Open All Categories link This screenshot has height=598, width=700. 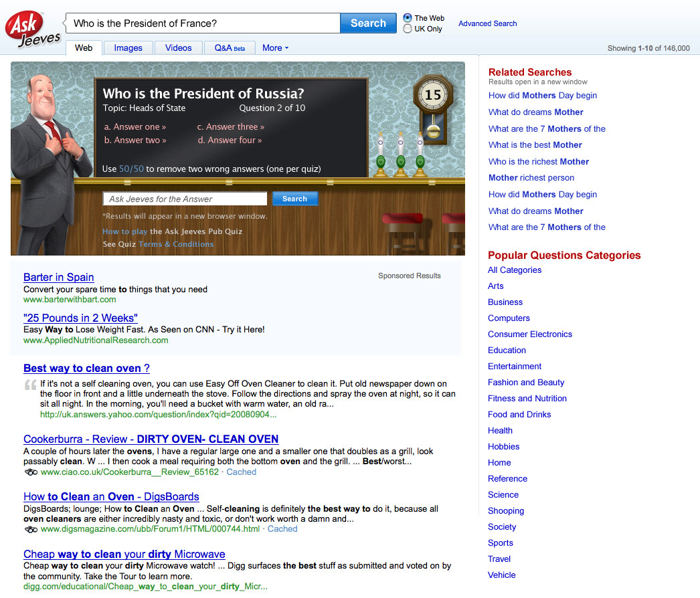[514, 270]
